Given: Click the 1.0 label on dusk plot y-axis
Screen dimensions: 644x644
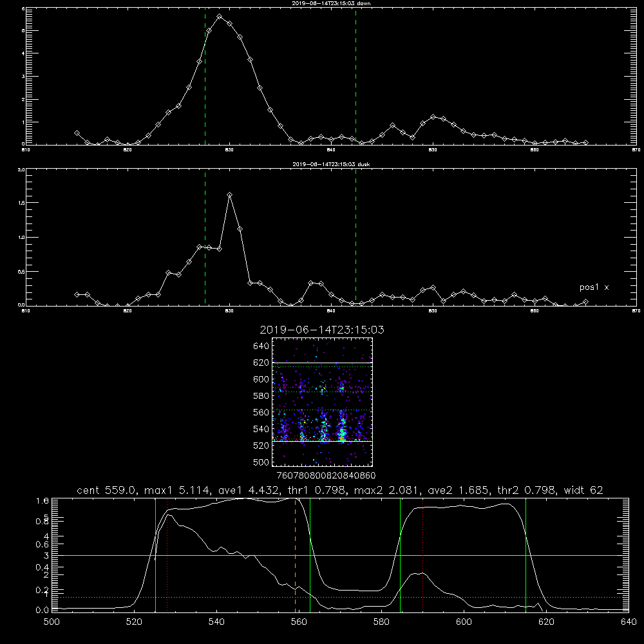Looking at the screenshot, I should [21, 238].
